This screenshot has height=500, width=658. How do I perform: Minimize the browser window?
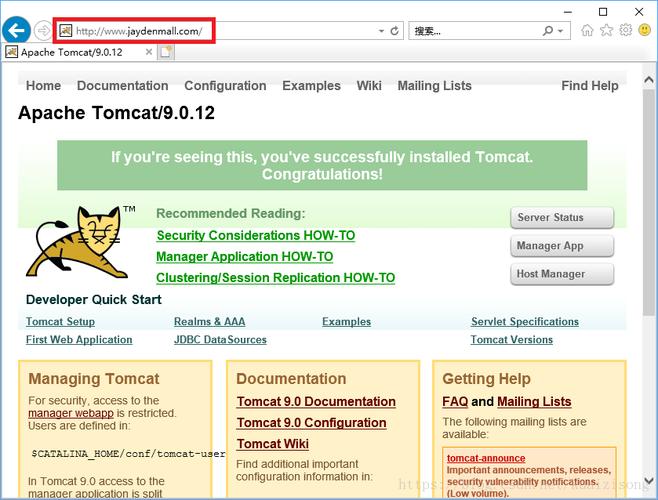(x=568, y=12)
